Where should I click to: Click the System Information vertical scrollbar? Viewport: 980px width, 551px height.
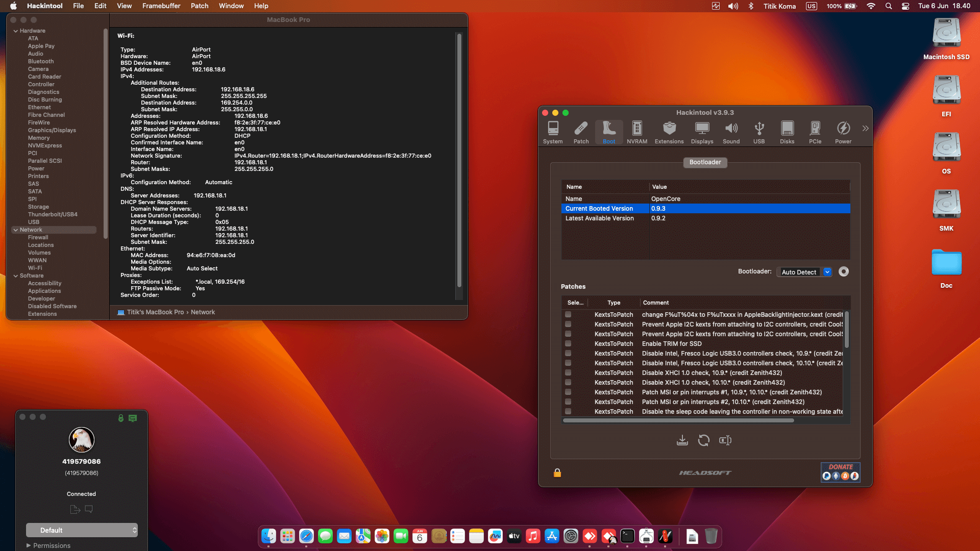tap(459, 161)
